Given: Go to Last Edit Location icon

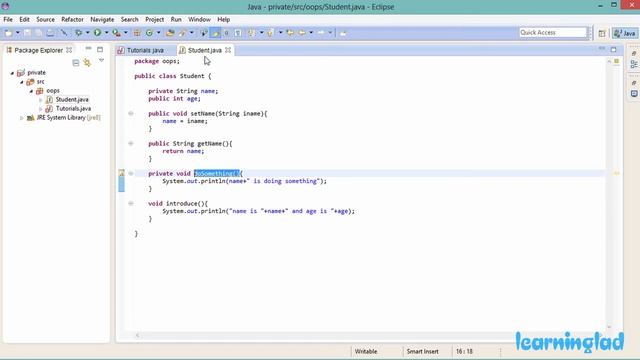Looking at the screenshot, I should 290,33.
